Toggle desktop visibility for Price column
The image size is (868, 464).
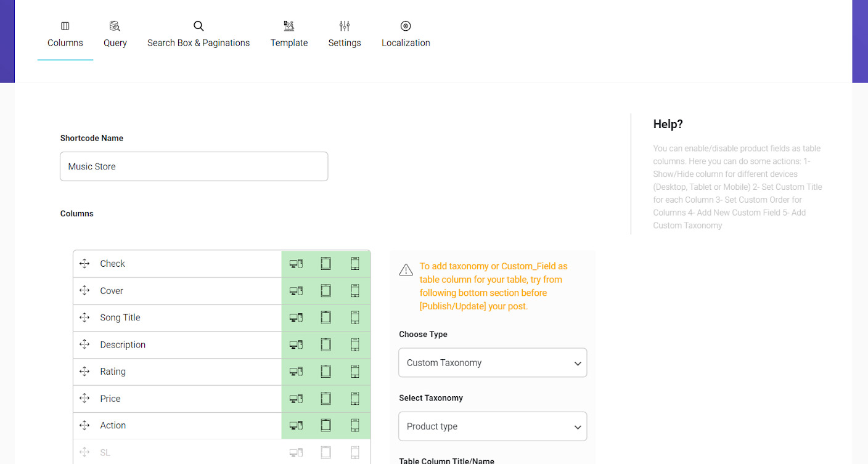(x=296, y=399)
